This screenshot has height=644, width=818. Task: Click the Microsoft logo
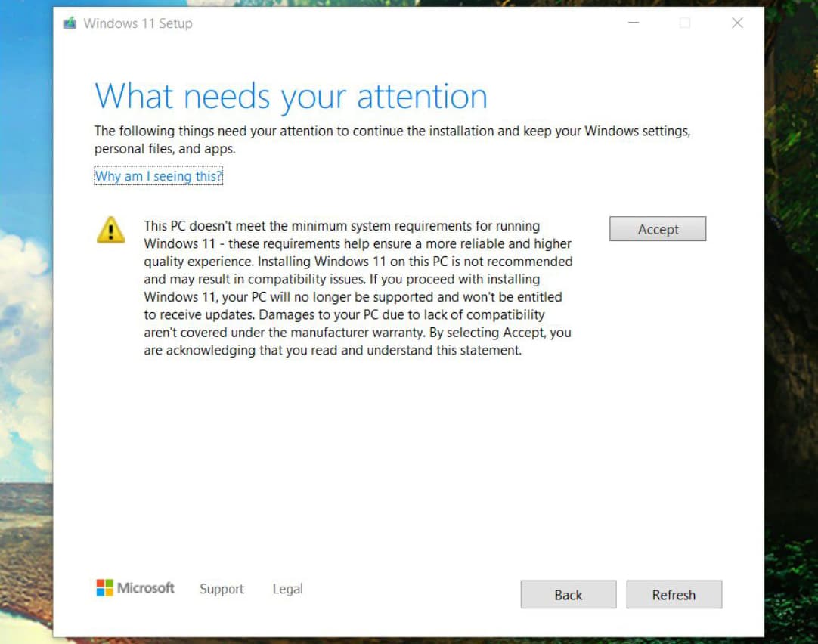tap(135, 587)
